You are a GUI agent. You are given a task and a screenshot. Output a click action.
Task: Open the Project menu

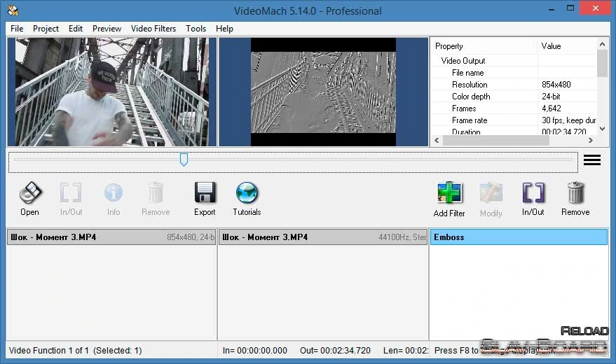46,29
